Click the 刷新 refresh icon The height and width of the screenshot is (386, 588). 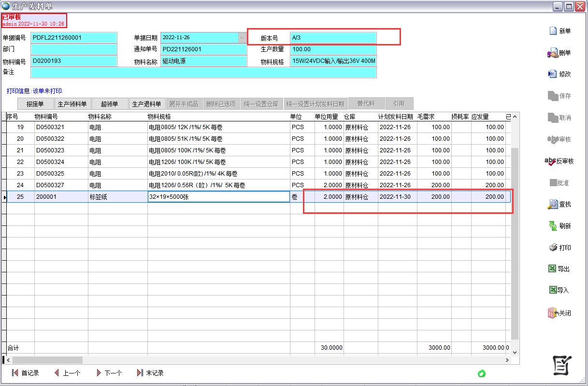[553, 226]
